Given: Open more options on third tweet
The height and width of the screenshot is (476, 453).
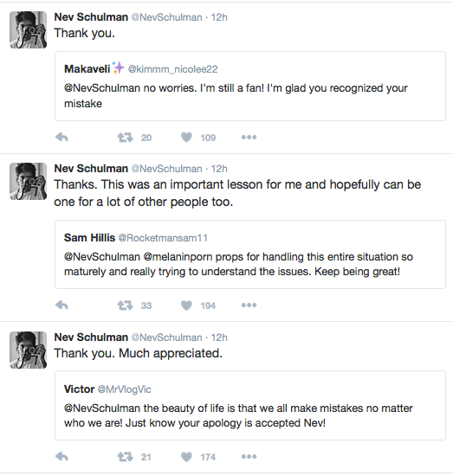Looking at the screenshot, I should coord(249,456).
